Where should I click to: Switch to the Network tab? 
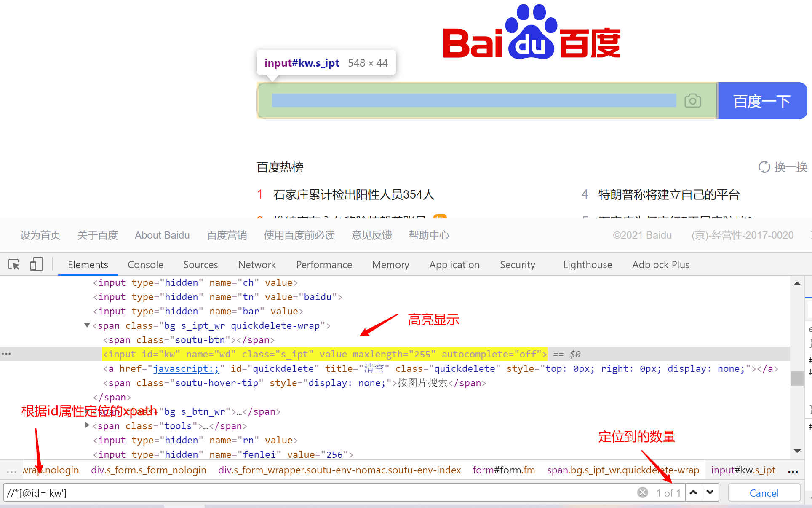pyautogui.click(x=257, y=265)
